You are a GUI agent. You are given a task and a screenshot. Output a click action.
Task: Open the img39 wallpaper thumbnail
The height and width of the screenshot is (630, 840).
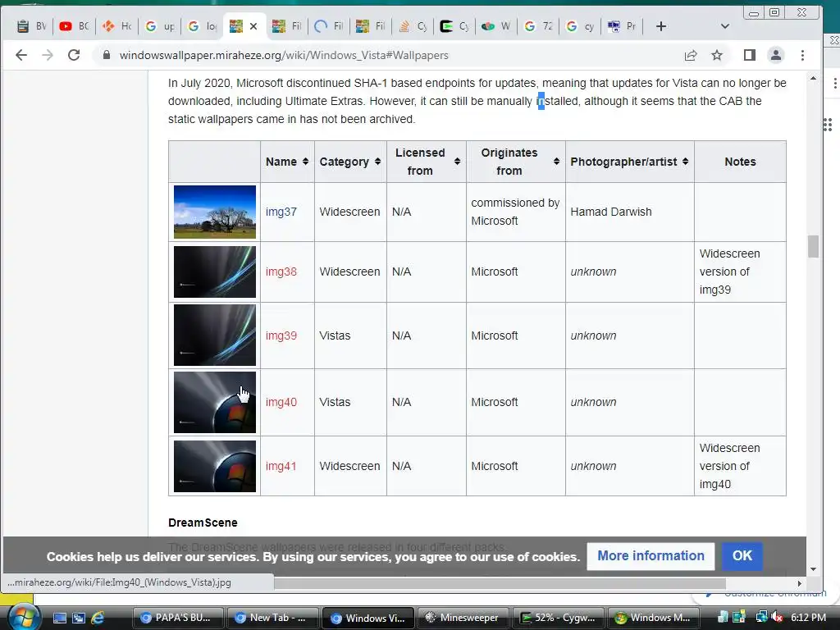[215, 336]
